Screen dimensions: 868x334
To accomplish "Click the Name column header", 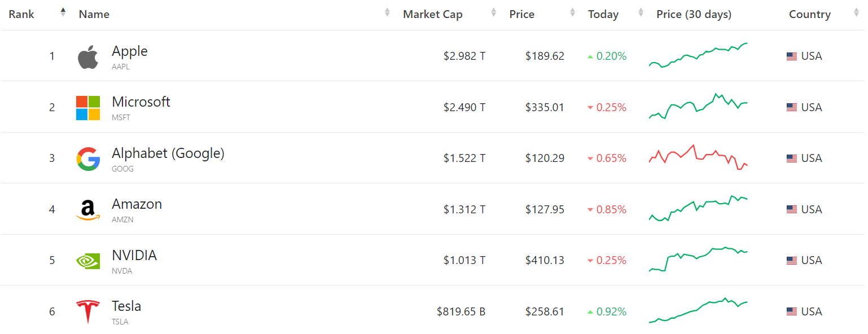I will pyautogui.click(x=94, y=15).
